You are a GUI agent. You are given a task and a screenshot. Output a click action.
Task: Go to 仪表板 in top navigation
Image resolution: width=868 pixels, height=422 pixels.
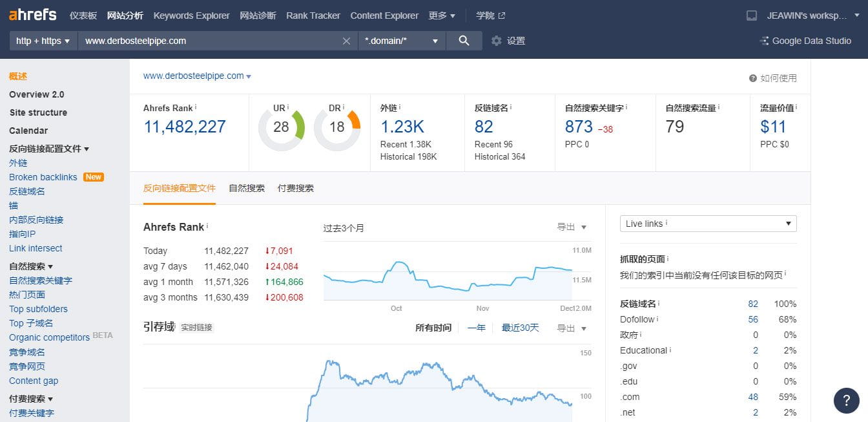point(83,16)
